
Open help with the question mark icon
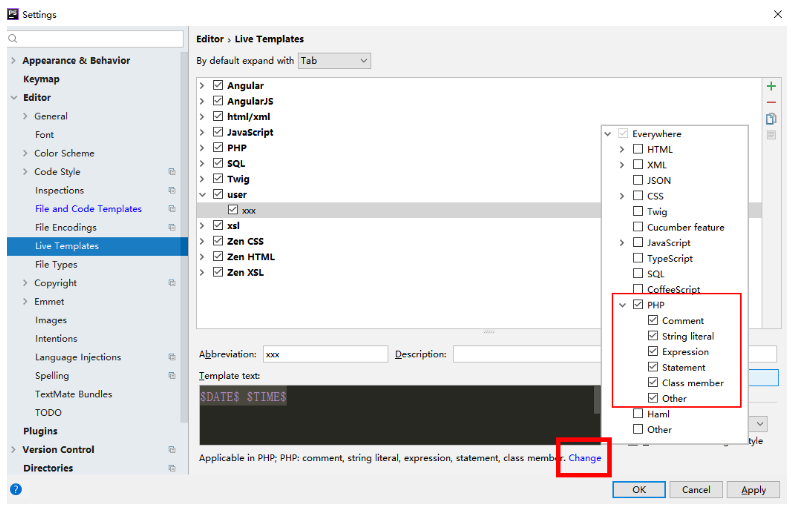click(x=16, y=489)
